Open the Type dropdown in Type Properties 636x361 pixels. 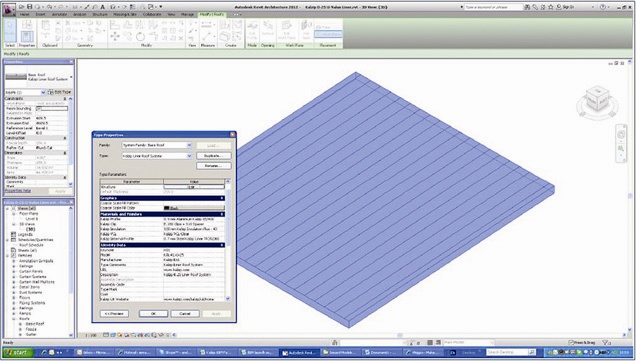189,156
